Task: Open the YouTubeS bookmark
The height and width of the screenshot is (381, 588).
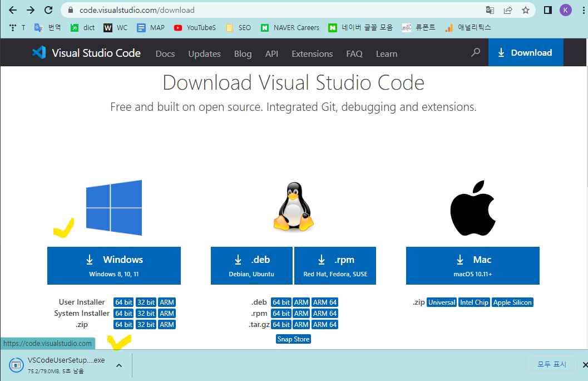Action: click(x=195, y=27)
